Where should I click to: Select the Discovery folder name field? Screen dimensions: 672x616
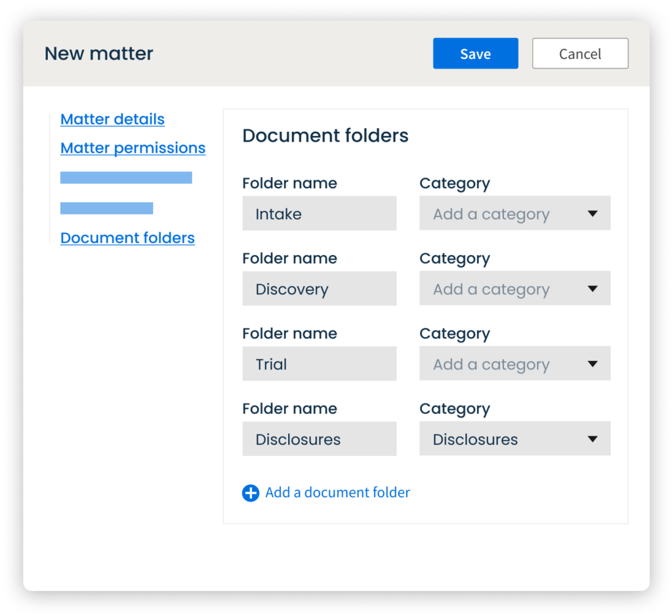pos(319,289)
